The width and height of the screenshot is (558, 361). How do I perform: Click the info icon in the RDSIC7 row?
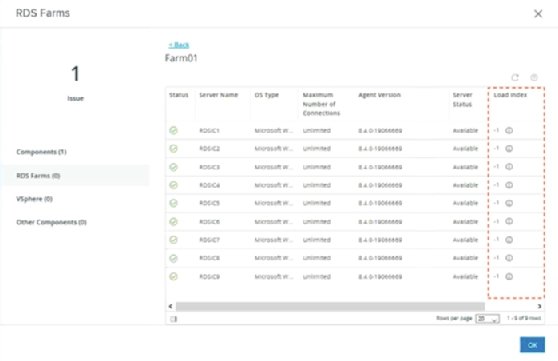(509, 240)
